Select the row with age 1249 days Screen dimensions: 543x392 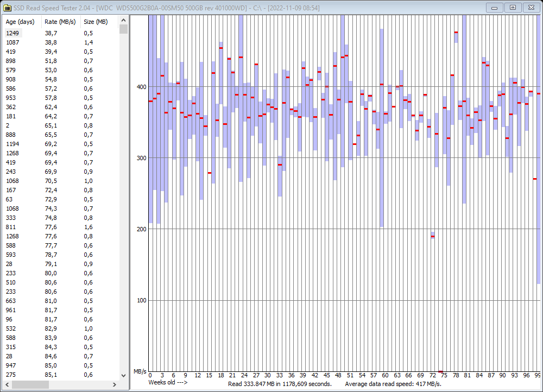click(x=61, y=33)
